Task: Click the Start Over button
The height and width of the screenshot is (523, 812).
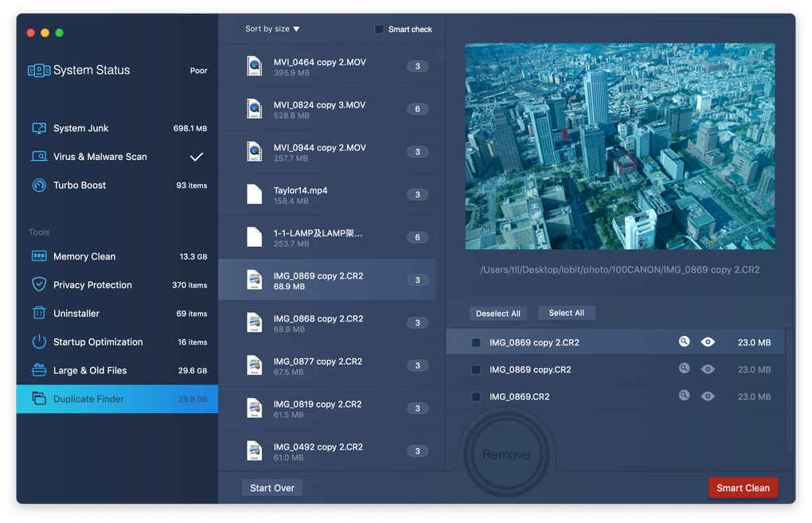Action: 272,488
